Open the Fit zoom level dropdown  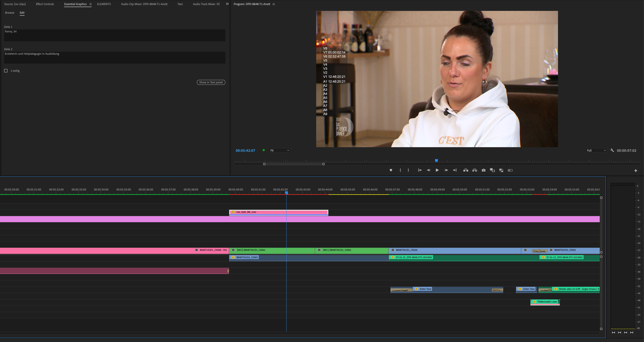point(280,150)
